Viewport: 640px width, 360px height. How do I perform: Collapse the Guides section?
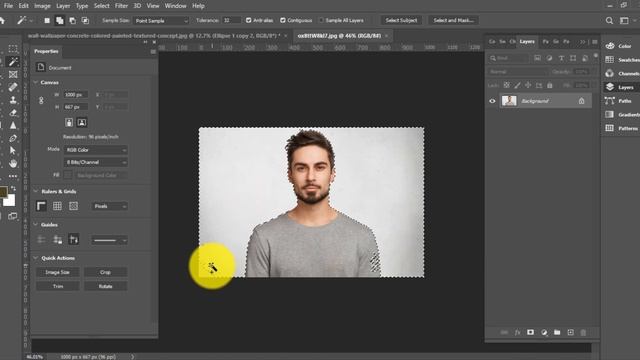[x=36, y=225]
